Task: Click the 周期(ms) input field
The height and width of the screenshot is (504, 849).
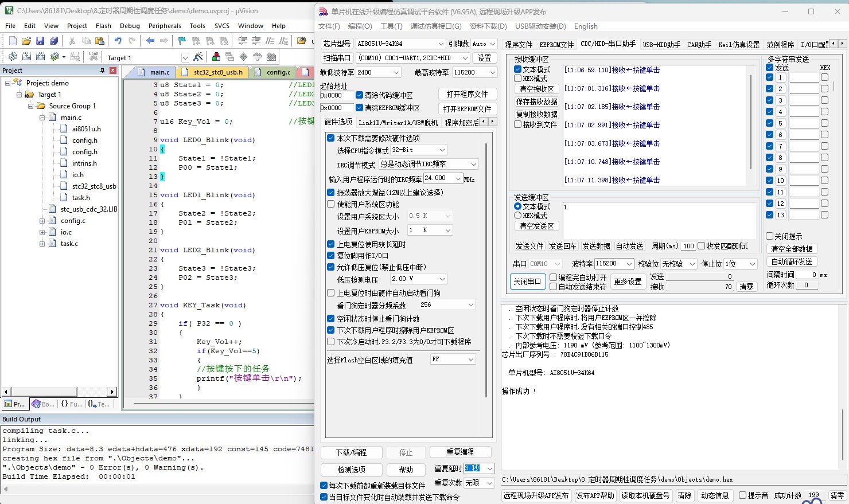Action: 688,246
